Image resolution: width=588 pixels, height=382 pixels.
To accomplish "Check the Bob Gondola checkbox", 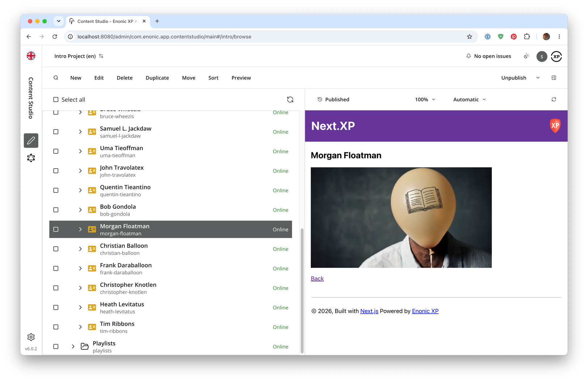I will [x=56, y=210].
